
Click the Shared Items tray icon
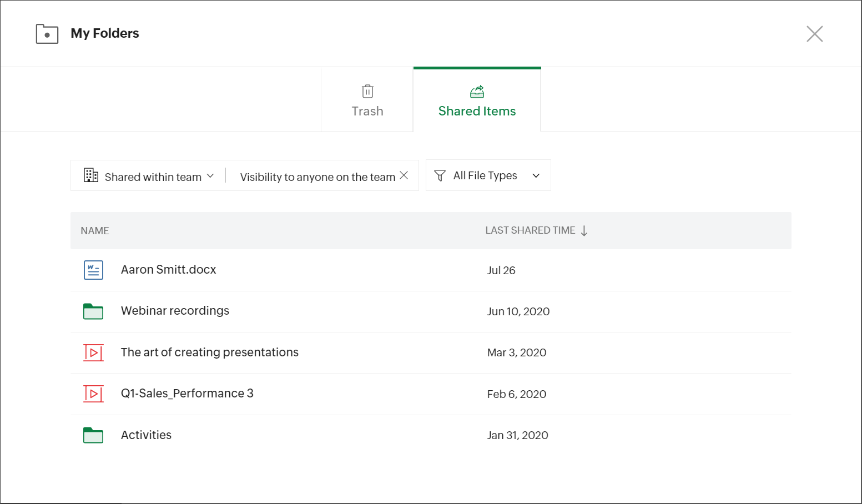pos(477,92)
